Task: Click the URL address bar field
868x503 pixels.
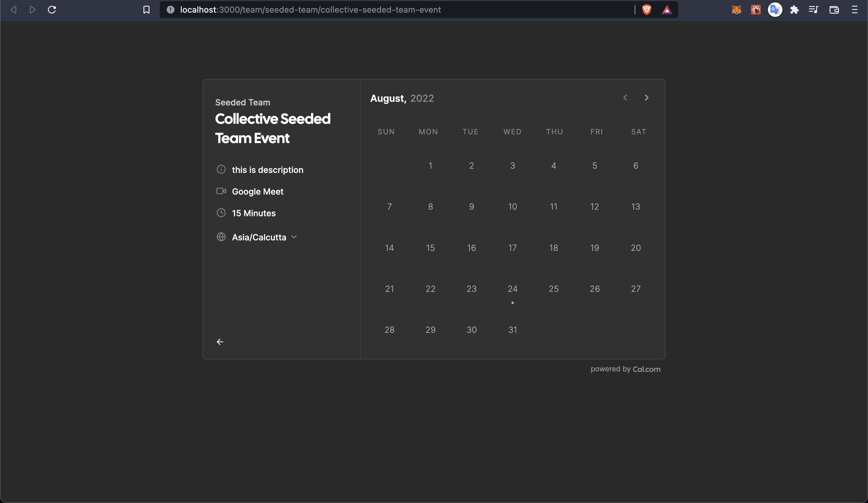Action: (379, 10)
